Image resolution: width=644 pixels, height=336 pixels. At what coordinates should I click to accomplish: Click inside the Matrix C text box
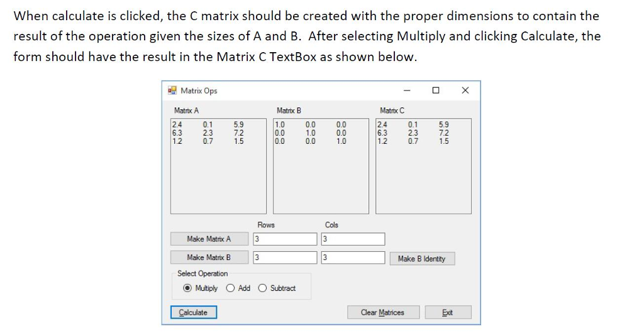pyautogui.click(x=423, y=166)
